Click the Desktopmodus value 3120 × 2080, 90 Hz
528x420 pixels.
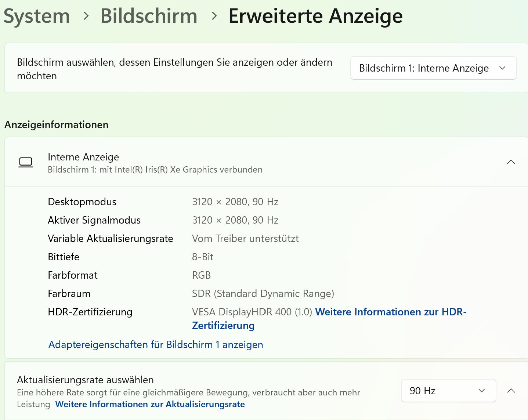(x=235, y=202)
